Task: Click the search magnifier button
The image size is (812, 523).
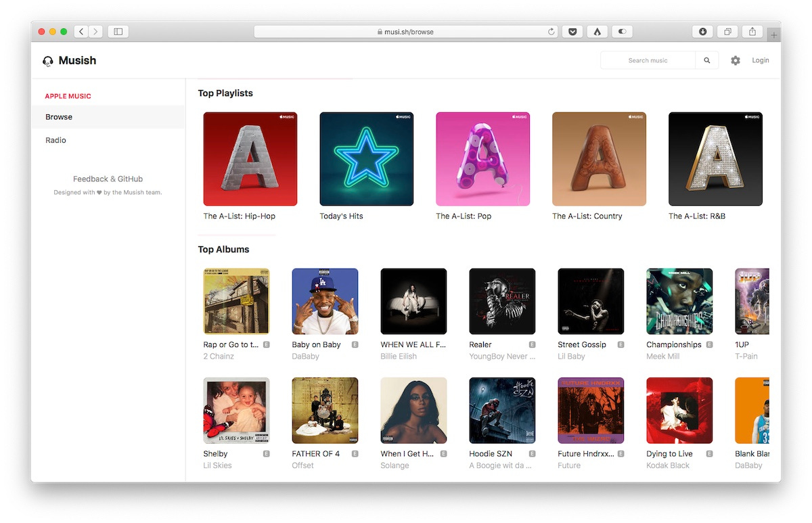Action: click(707, 60)
